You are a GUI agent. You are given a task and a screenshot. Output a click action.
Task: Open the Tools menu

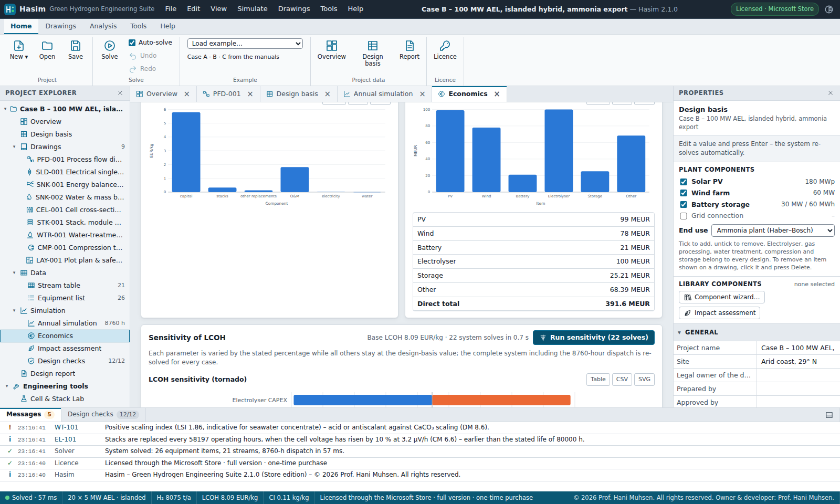(x=329, y=9)
